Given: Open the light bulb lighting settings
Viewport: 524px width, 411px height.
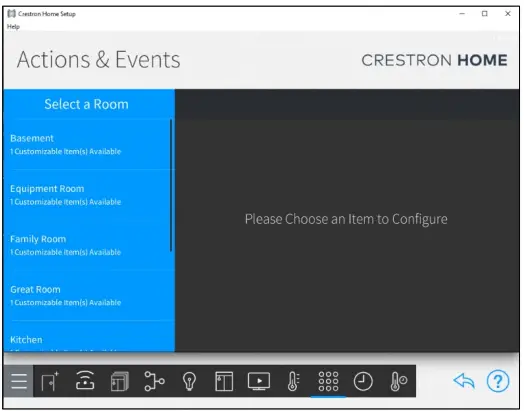Looking at the screenshot, I should click(x=189, y=381).
